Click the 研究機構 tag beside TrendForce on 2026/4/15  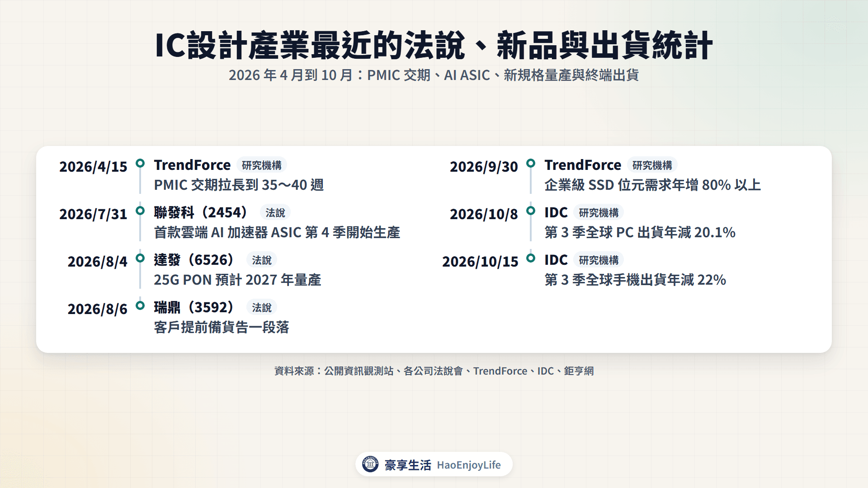261,165
